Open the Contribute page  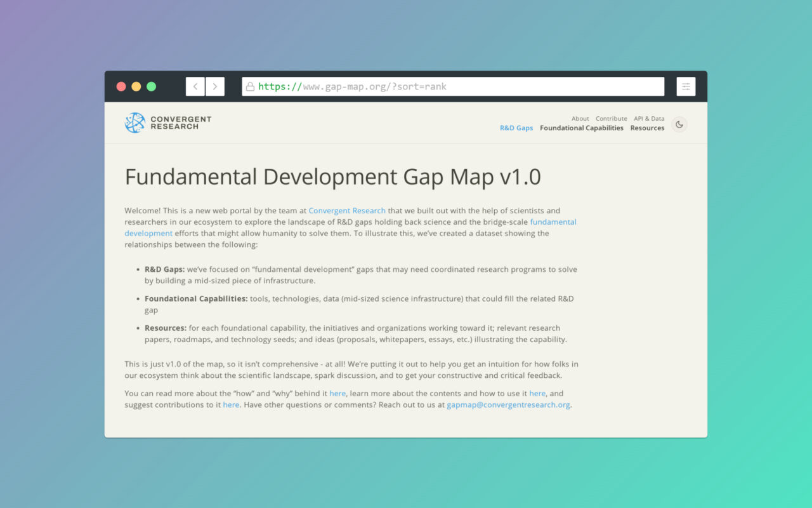611,118
